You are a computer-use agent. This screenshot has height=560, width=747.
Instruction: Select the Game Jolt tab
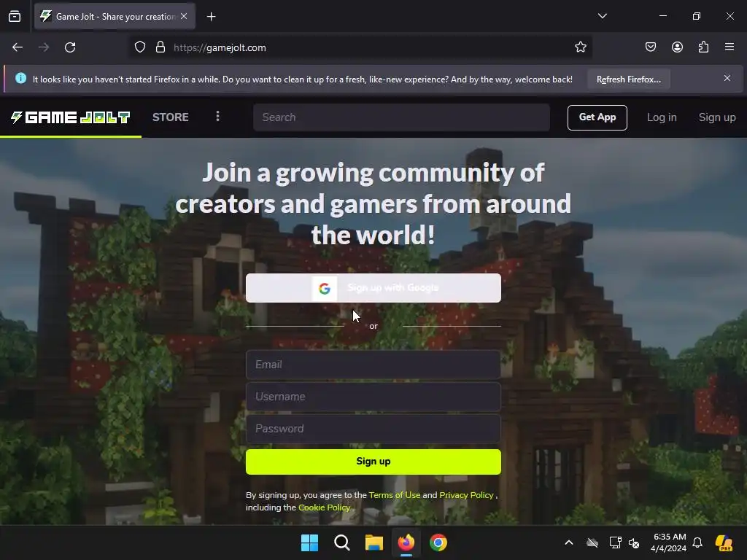[115, 16]
